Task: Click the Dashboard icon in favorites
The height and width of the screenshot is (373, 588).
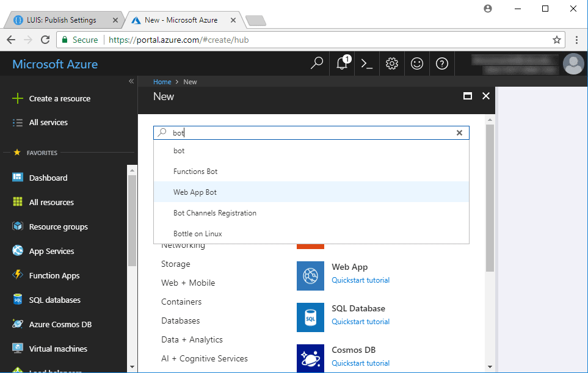Action: tap(18, 177)
